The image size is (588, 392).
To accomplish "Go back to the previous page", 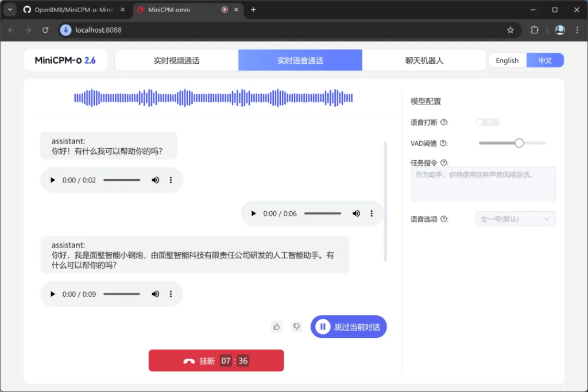I will tap(11, 30).
